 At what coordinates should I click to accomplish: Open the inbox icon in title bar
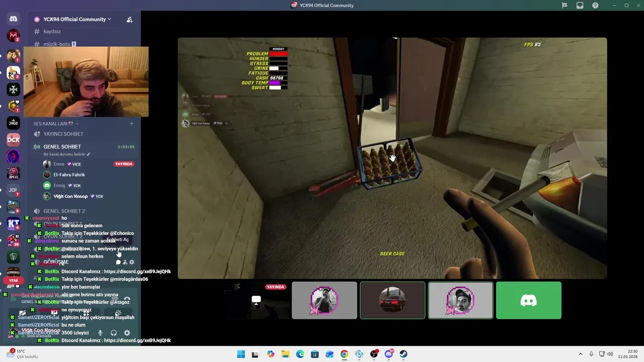(x=580, y=6)
